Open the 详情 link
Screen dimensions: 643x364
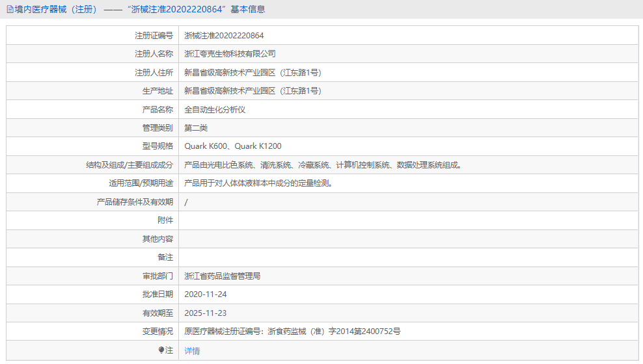[192, 351]
